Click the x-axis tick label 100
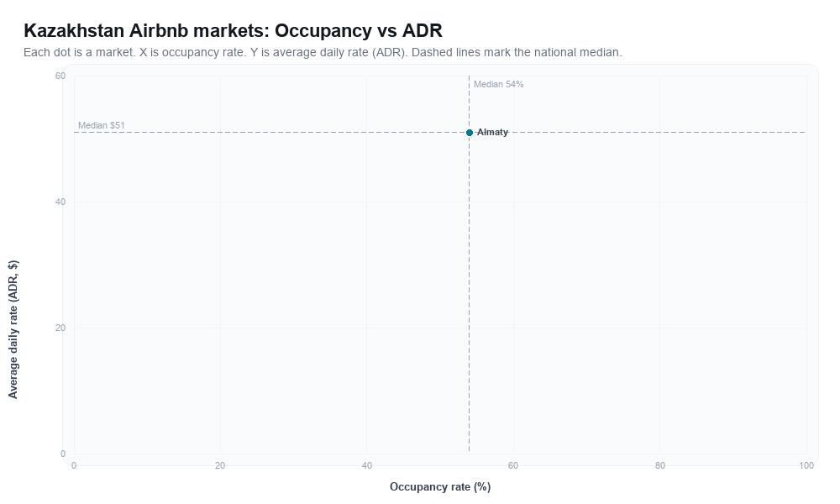Screen dimensions: 840x504 click(806, 466)
